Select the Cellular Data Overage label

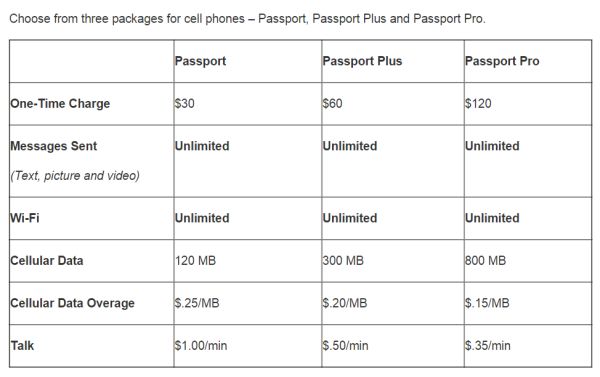pos(72,303)
